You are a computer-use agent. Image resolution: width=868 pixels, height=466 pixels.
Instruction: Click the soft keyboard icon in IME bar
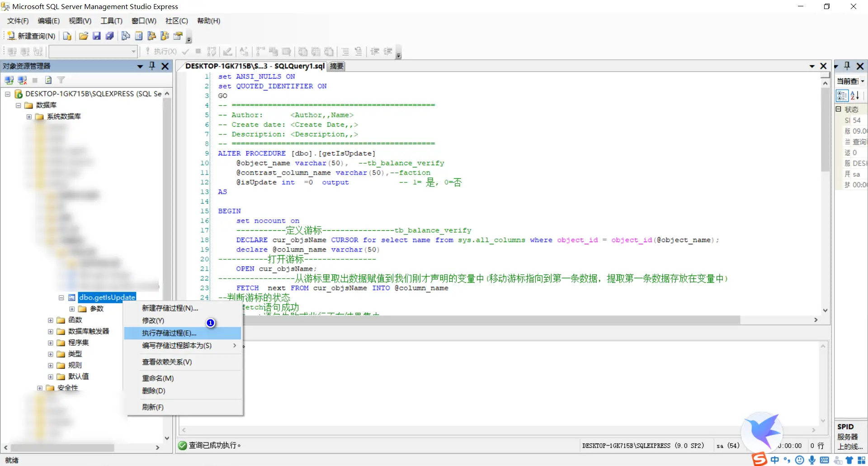[x=825, y=460]
